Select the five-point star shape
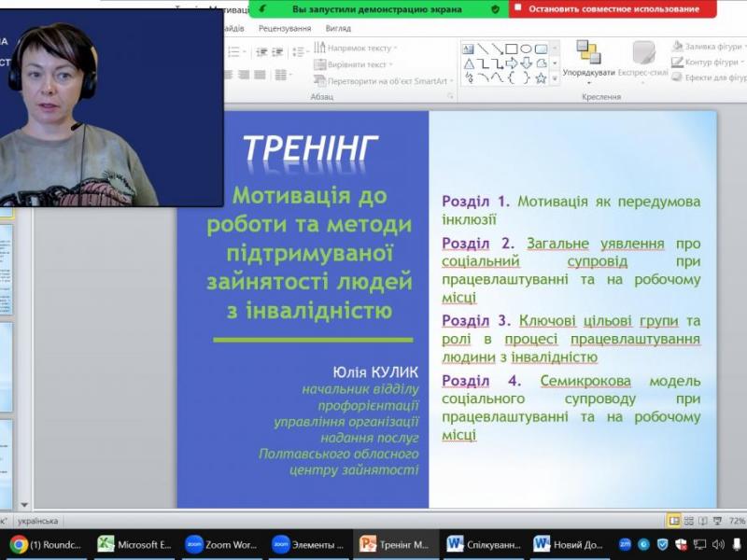The height and width of the screenshot is (560, 747). coord(541,78)
